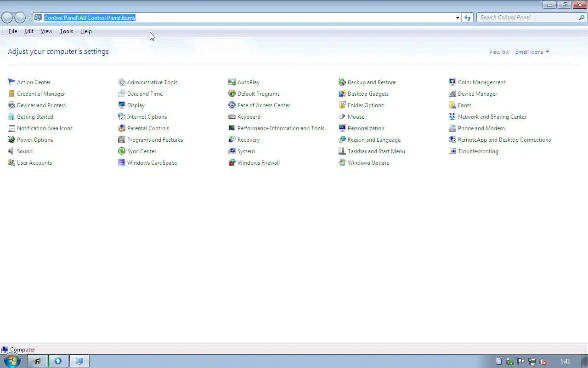The width and height of the screenshot is (588, 368).
Task: Click the Control Panel taskbar button
Action: coord(79,361)
